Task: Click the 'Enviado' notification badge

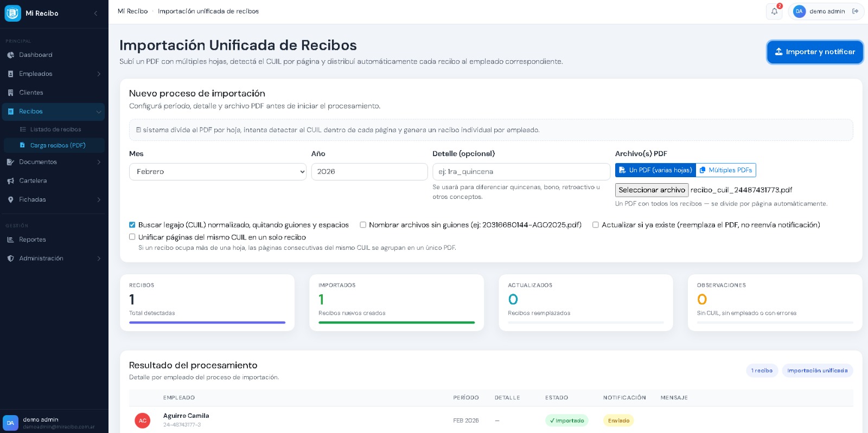Action: click(618, 421)
